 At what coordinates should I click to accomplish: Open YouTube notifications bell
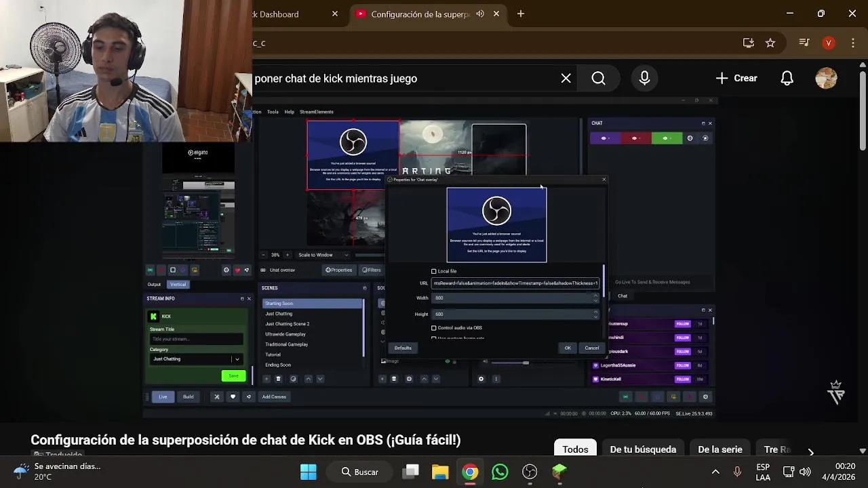(787, 79)
